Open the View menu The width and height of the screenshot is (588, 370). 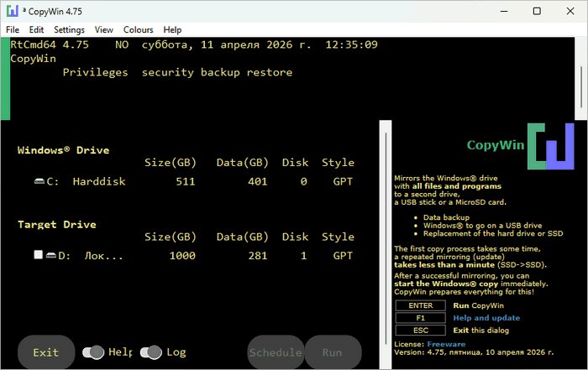(104, 29)
